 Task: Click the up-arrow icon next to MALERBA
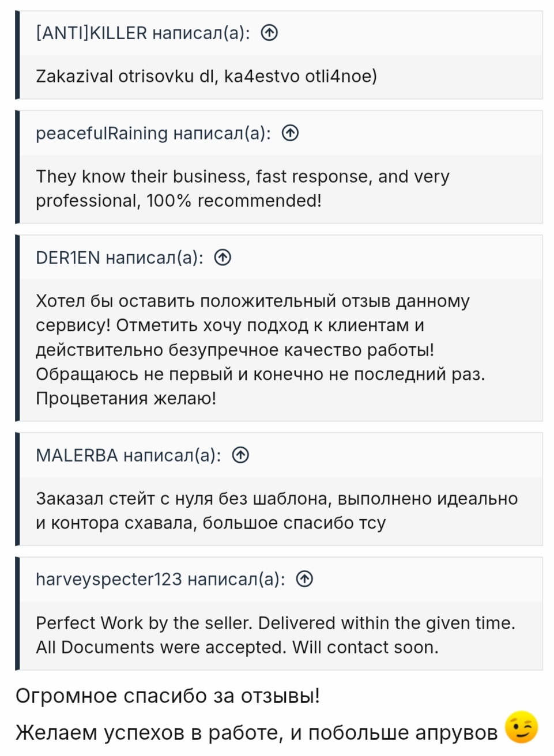(240, 455)
